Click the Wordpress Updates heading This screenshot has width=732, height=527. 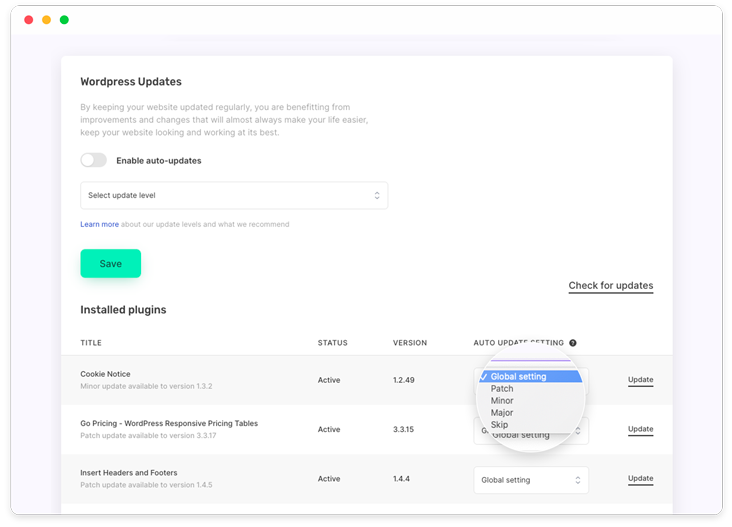(x=131, y=82)
